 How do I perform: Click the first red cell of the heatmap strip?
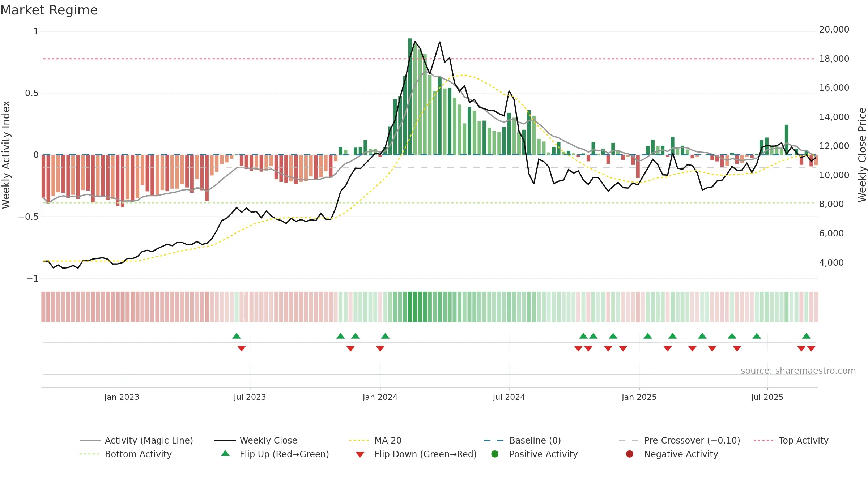43,307
